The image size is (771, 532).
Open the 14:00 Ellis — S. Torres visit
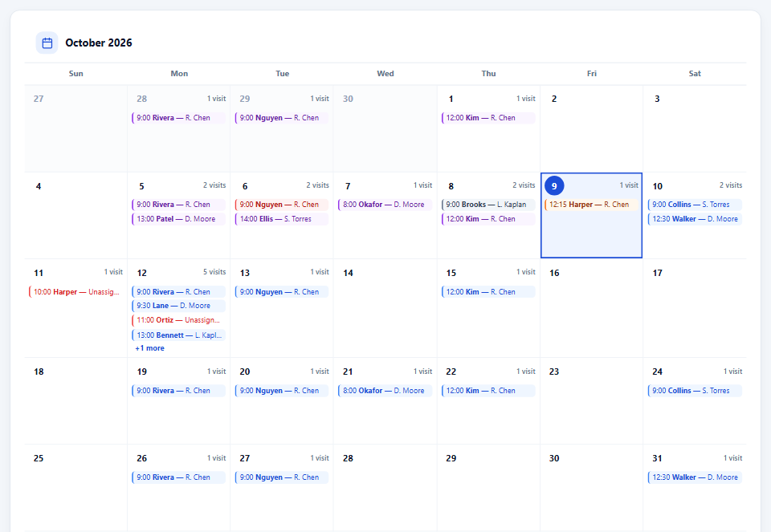tap(282, 219)
